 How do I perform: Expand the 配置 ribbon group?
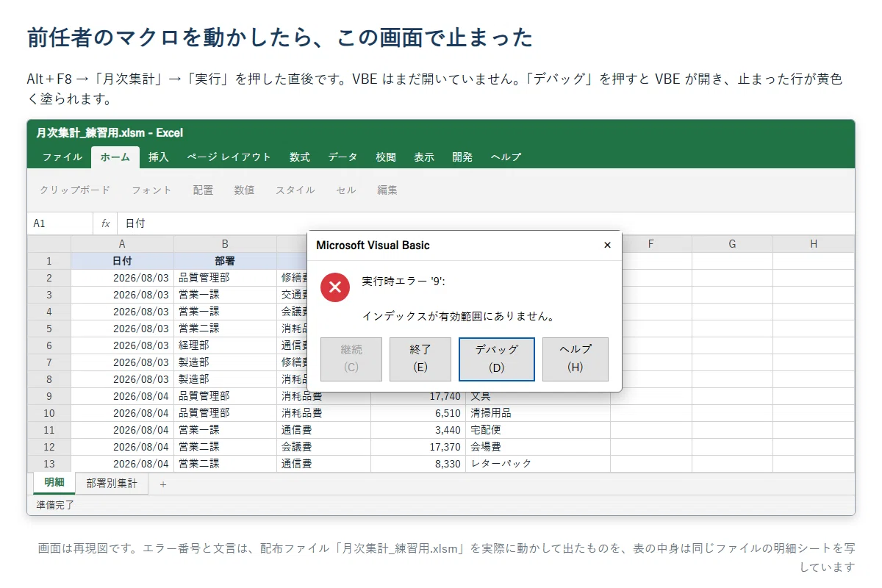[204, 190]
